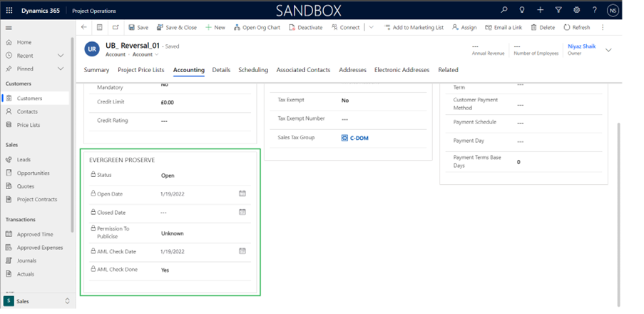Open the Dynamics 365 app launcher waffle

tap(9, 10)
